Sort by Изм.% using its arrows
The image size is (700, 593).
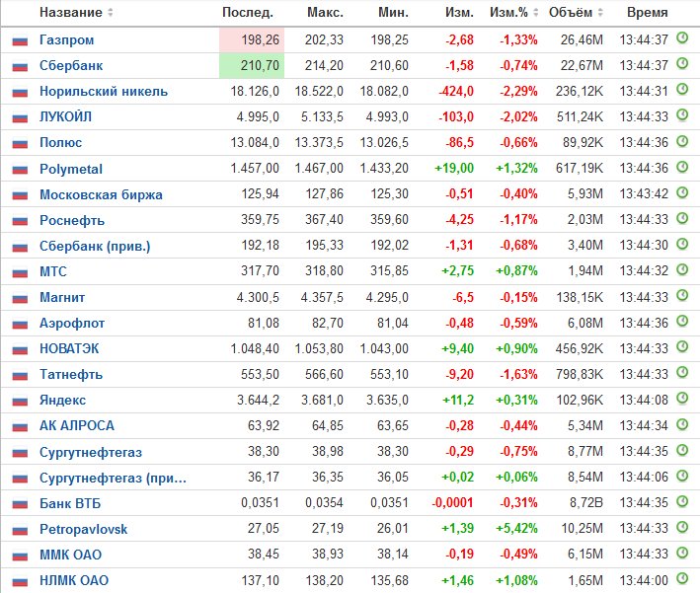coord(536,13)
